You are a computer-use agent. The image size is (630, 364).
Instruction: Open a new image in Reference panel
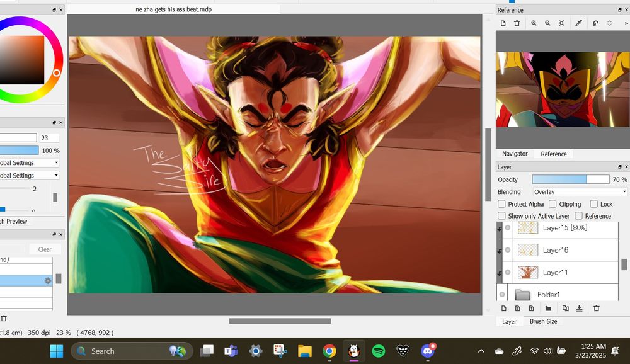point(503,23)
